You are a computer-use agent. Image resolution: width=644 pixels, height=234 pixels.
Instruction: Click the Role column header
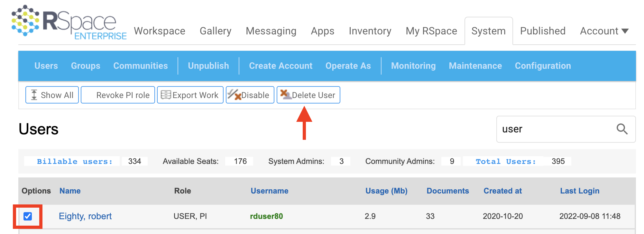(183, 191)
